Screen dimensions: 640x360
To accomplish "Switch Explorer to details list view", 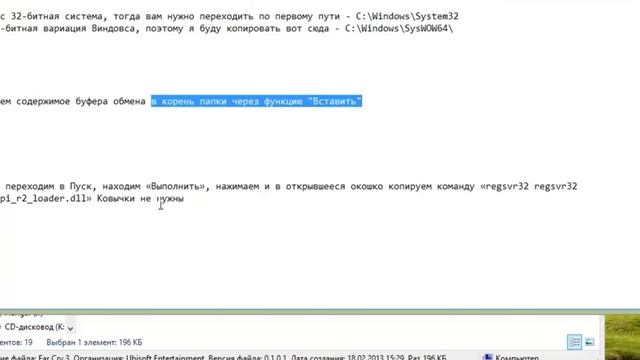I will (574, 342).
